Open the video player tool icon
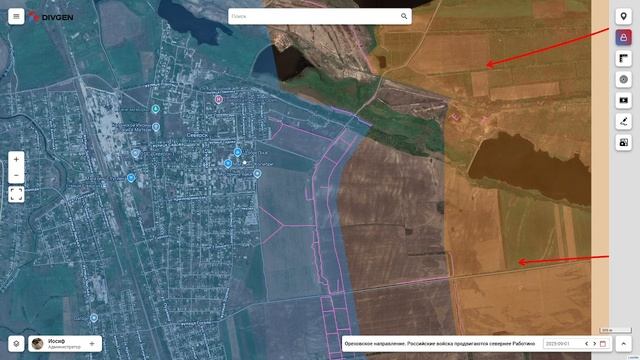The height and width of the screenshot is (360, 640). click(x=623, y=100)
